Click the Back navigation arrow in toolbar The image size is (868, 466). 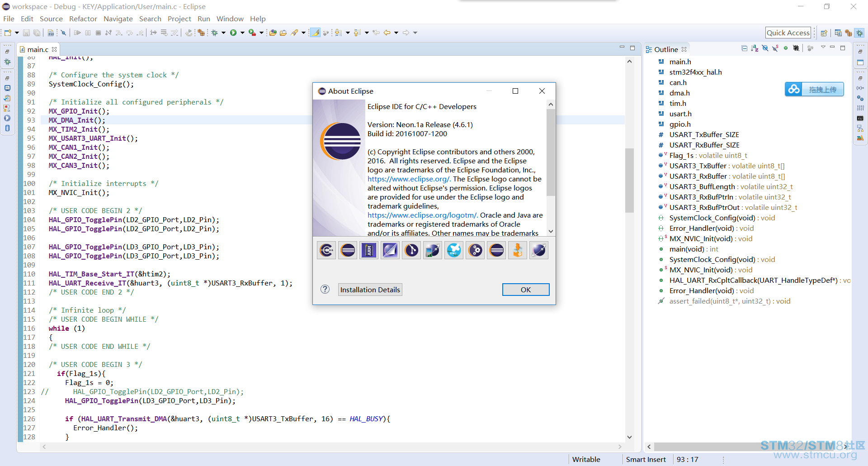click(x=387, y=33)
